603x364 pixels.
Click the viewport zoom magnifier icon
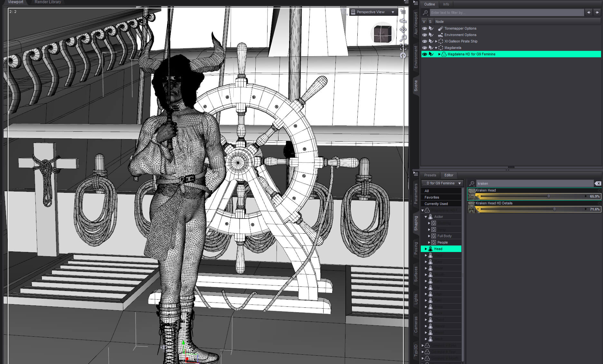tap(403, 38)
